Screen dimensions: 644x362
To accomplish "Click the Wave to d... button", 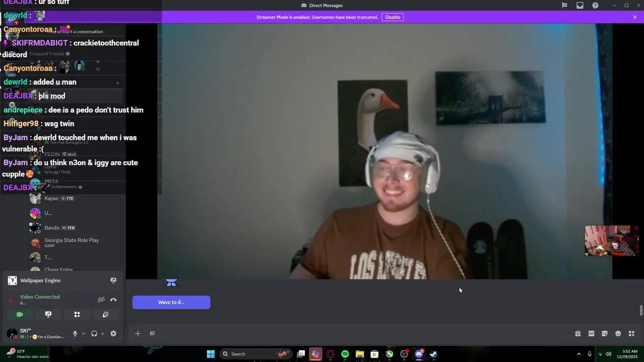I will point(171,302).
